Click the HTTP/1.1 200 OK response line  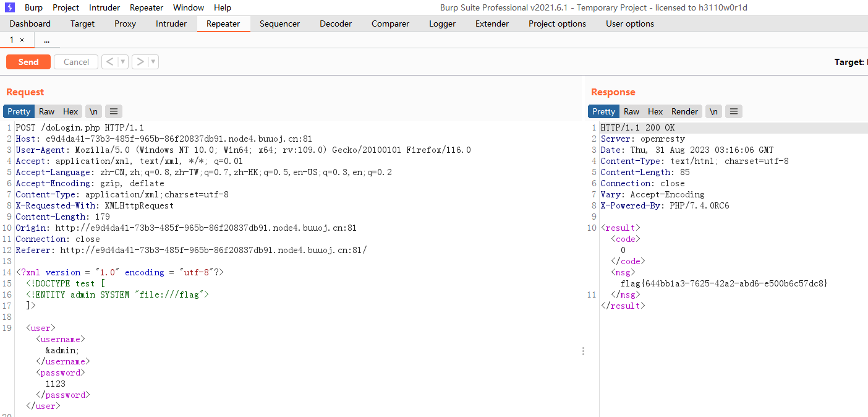click(637, 127)
